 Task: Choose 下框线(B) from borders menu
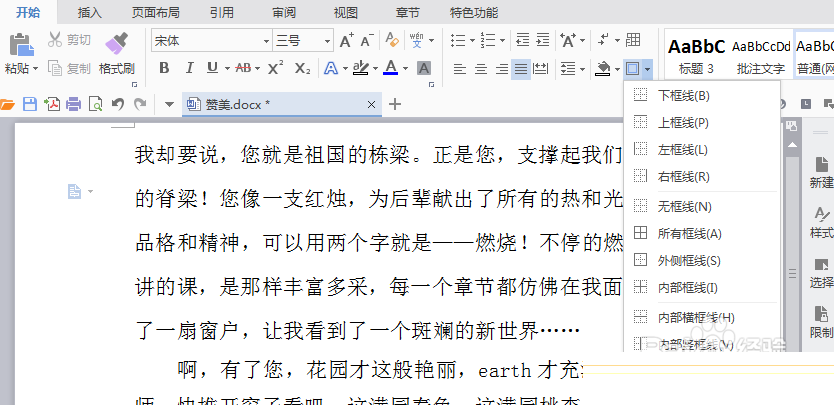(x=702, y=95)
